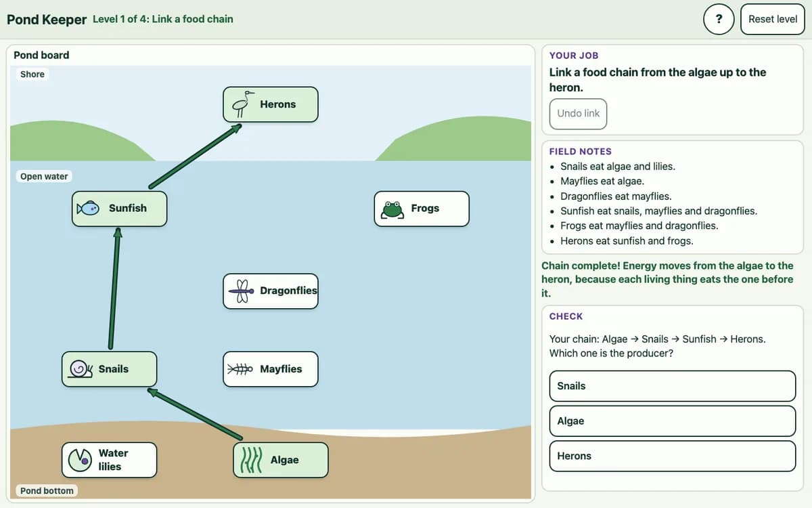Image resolution: width=812 pixels, height=508 pixels.
Task: Reset the current level
Action: 773,19
